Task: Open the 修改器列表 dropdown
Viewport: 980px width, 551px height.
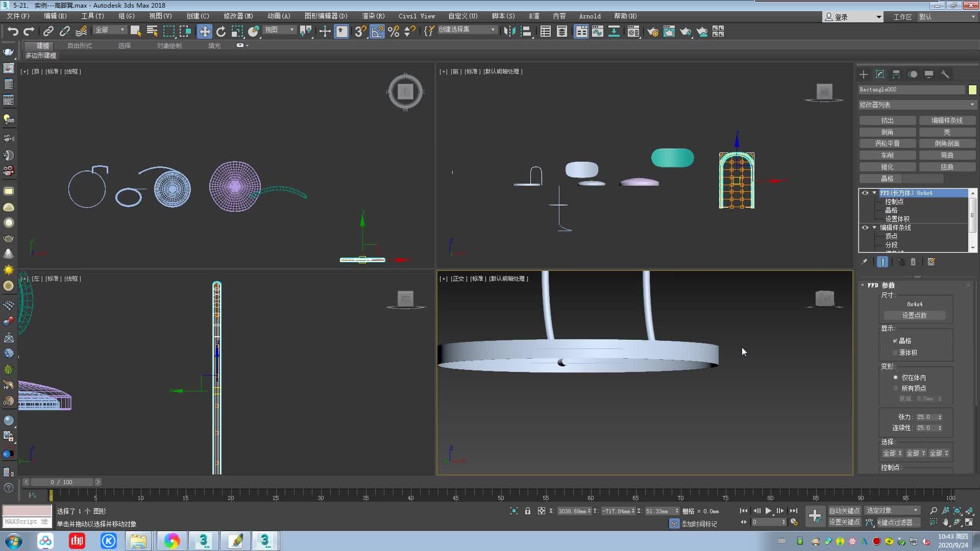Action: [x=917, y=105]
